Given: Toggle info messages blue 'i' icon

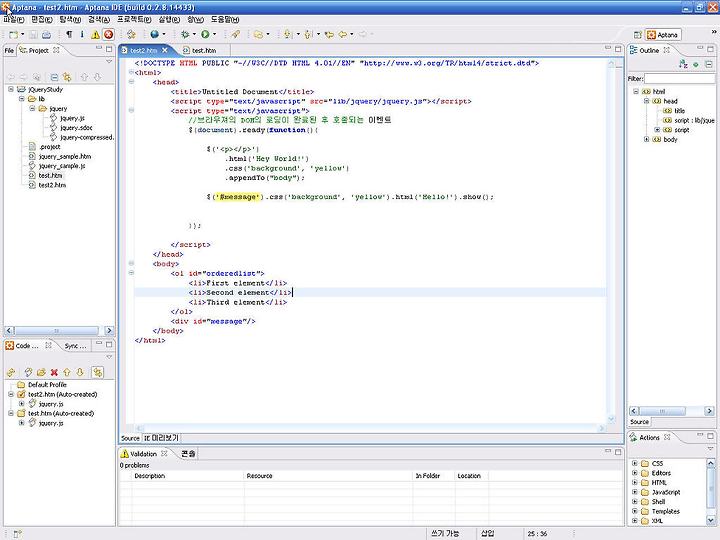Looking at the screenshot, I should pyautogui.click(x=82, y=34).
